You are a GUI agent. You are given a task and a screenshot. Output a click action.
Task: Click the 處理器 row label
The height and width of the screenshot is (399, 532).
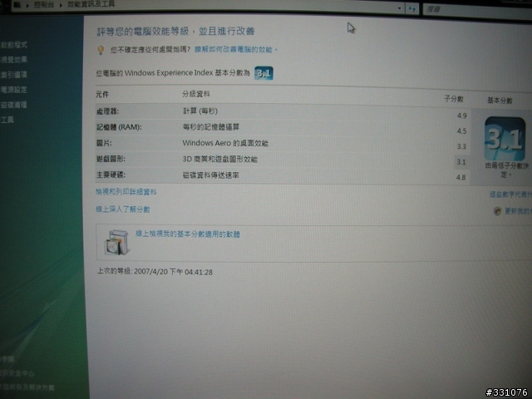point(107,111)
